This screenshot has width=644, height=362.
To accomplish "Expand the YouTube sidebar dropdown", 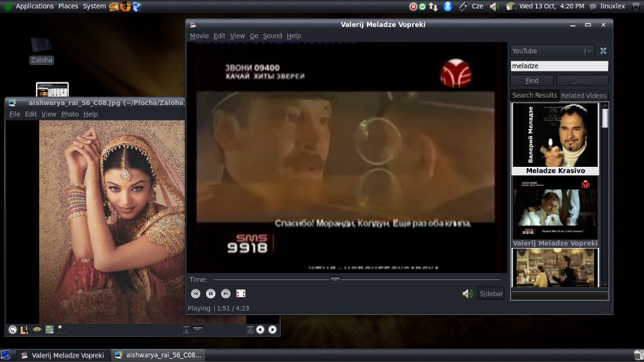I will (x=552, y=51).
